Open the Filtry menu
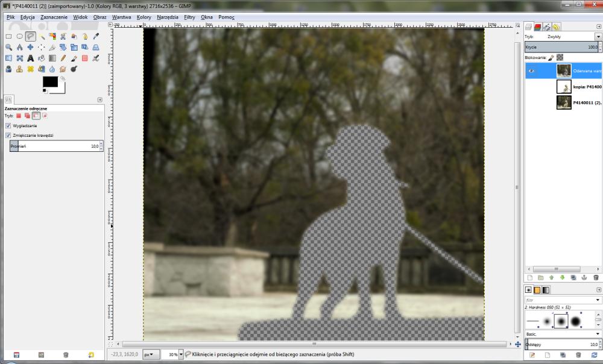 [189, 17]
